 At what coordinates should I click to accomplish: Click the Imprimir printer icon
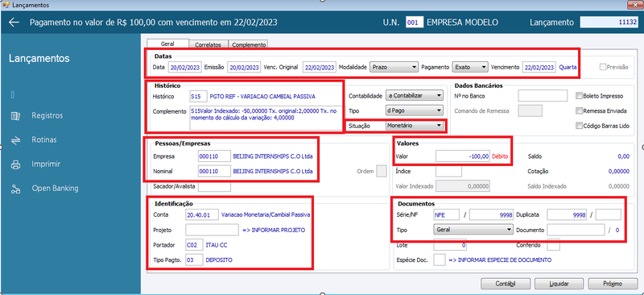point(15,164)
